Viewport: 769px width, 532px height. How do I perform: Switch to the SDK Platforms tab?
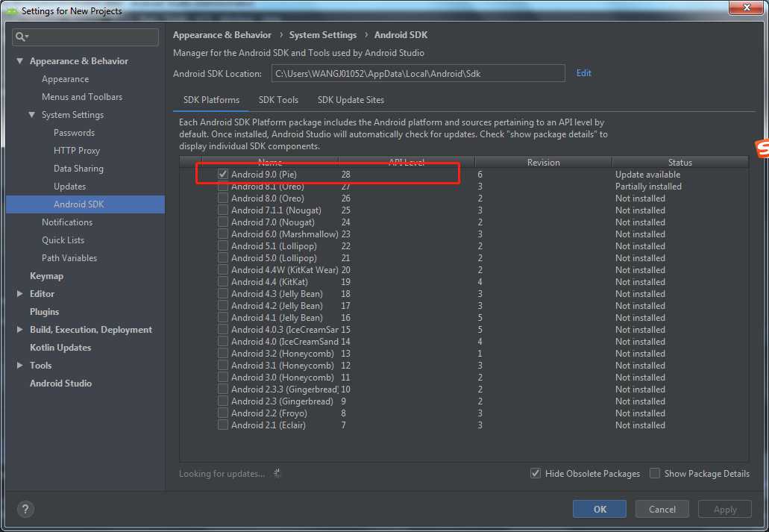tap(211, 100)
